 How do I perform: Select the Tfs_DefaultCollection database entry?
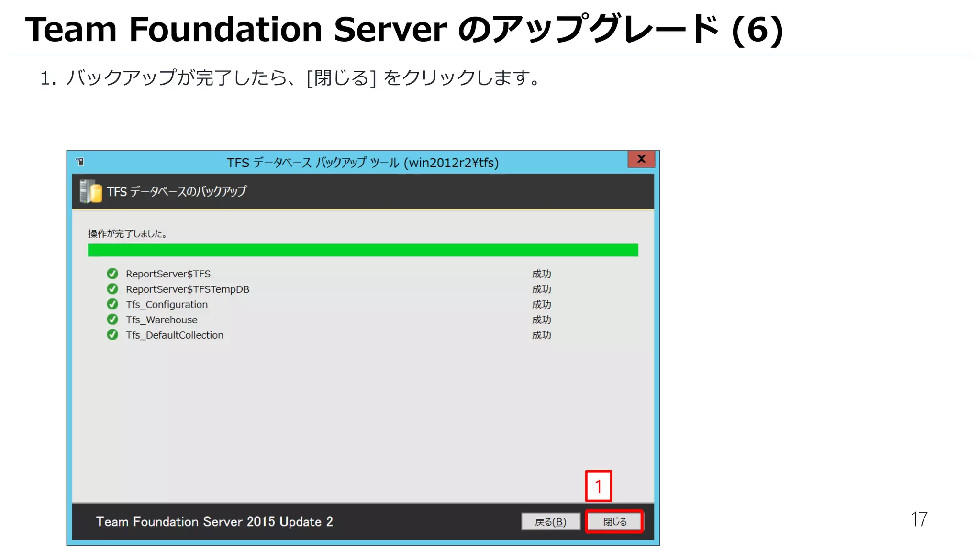pos(175,335)
